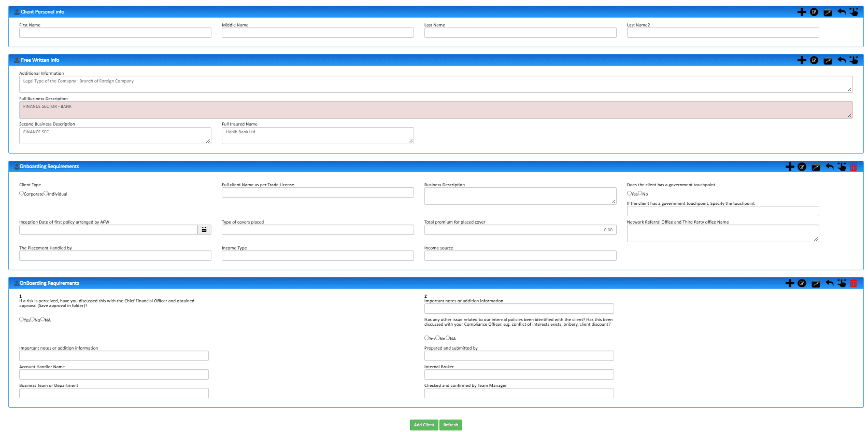
Task: Click the Type of covers placed field
Action: point(318,230)
